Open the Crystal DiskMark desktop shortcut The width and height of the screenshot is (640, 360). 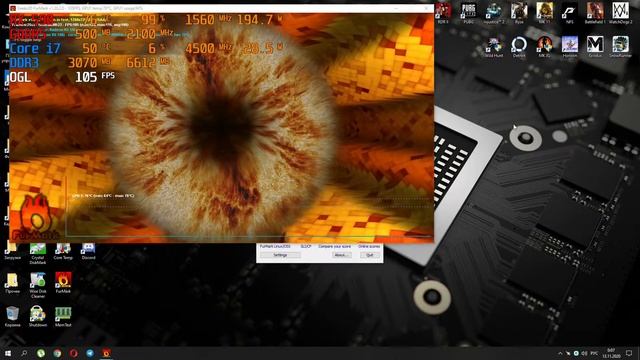coord(38,253)
